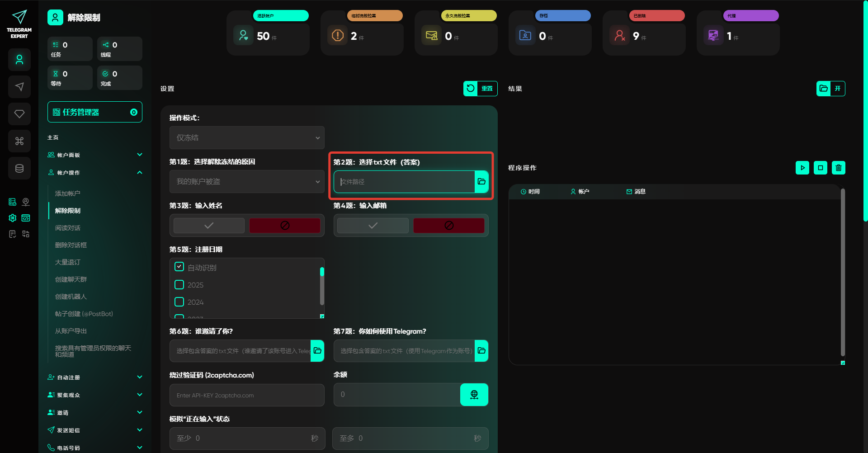The width and height of the screenshot is (868, 453).
Task: Enable question 4 email input with checkmark
Action: [373, 226]
